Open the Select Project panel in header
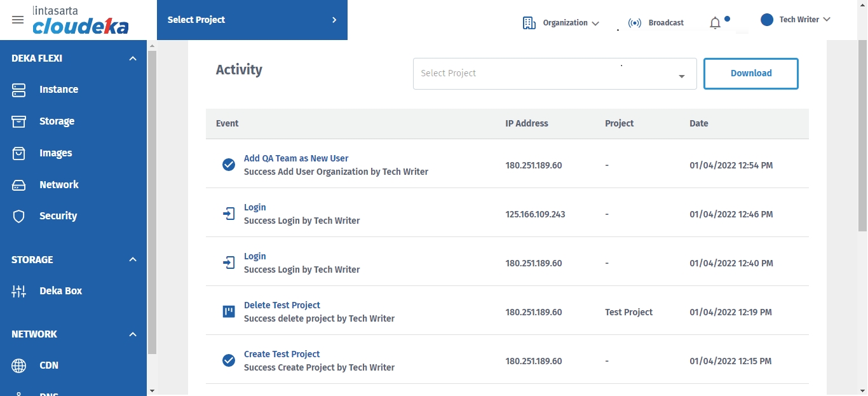The width and height of the screenshot is (868, 396). (252, 20)
